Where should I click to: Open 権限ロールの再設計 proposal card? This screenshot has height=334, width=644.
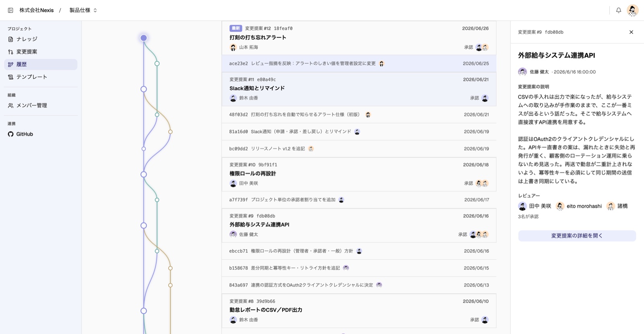359,174
